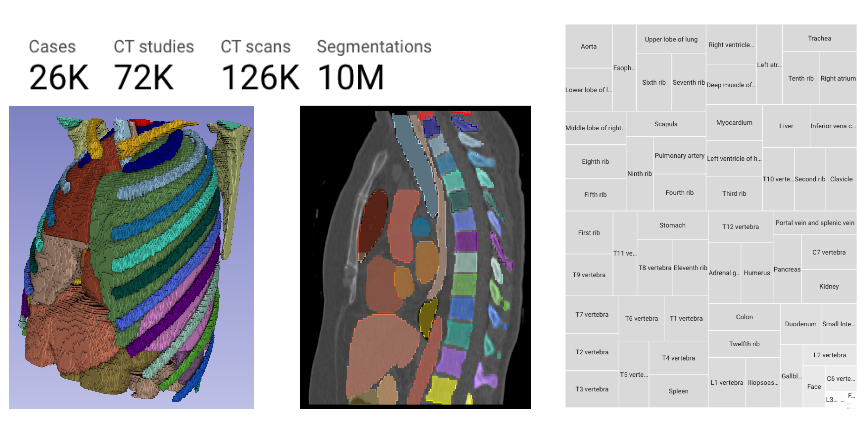Select the Face treemap tile

(813, 387)
